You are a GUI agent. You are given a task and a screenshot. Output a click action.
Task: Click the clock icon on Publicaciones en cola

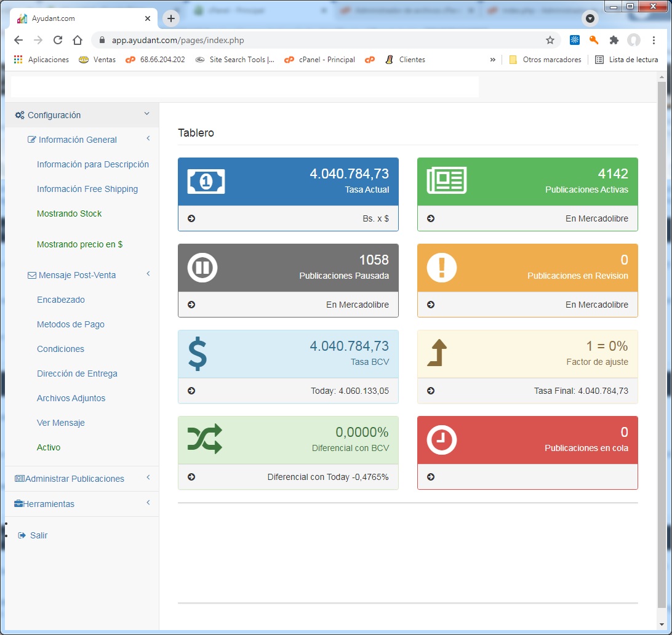coord(441,440)
